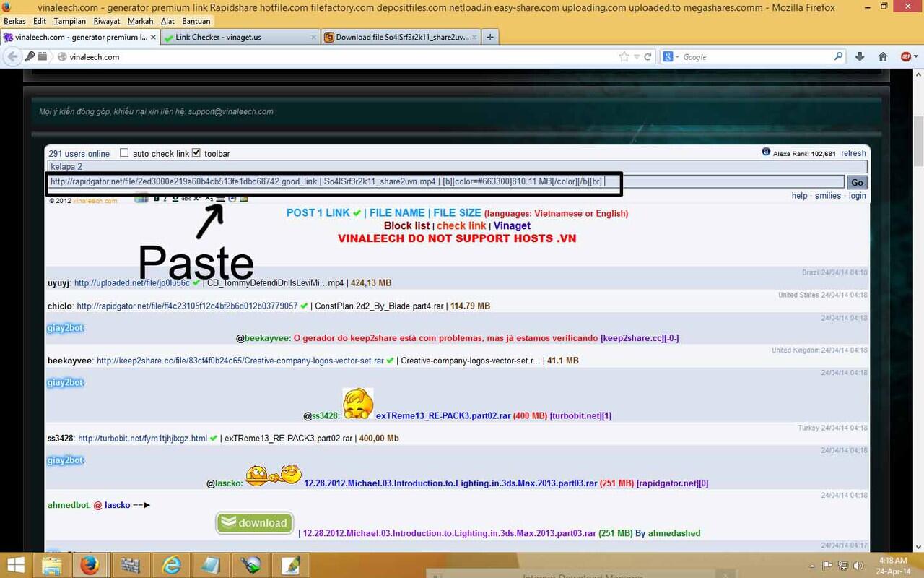The image size is (924, 578).
Task: Apply subscript with the x₂ toolbar icon
Action: point(209,198)
